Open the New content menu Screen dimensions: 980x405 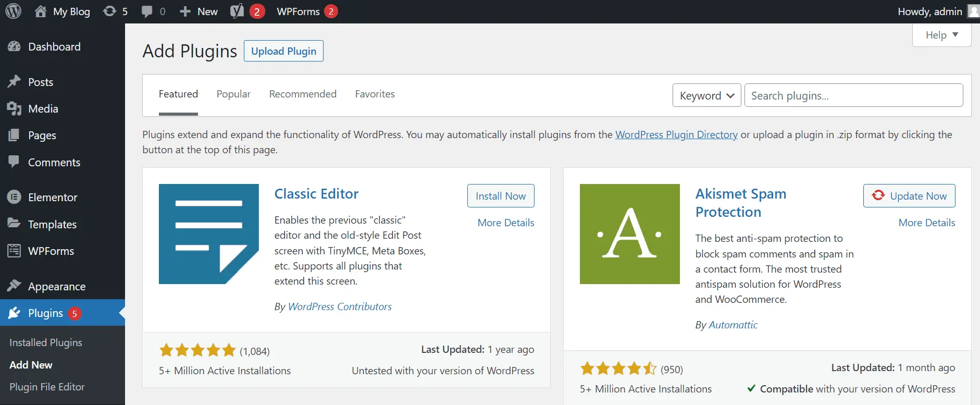point(199,11)
